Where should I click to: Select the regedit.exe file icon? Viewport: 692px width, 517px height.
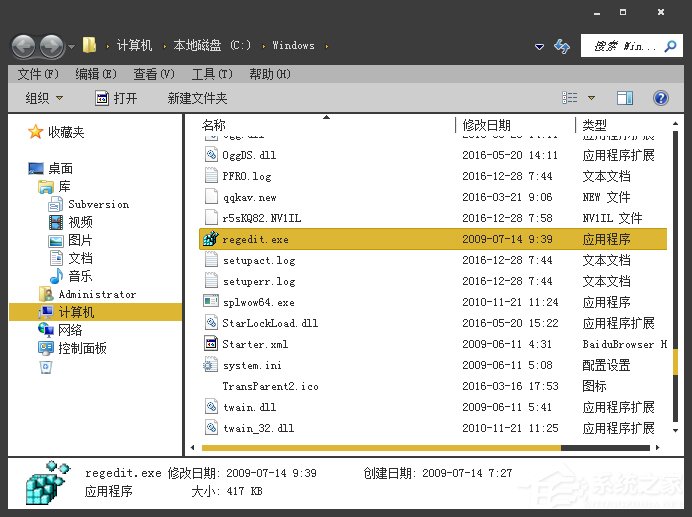click(x=211, y=239)
